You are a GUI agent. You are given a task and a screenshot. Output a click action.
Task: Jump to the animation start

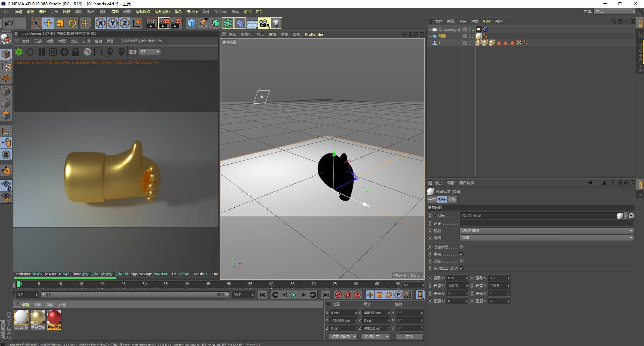click(x=263, y=295)
